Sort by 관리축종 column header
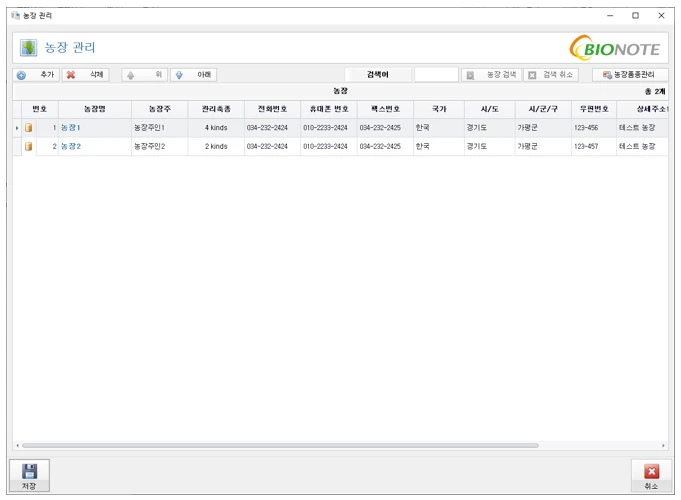Image resolution: width=681 pixels, height=500 pixels. click(216, 109)
